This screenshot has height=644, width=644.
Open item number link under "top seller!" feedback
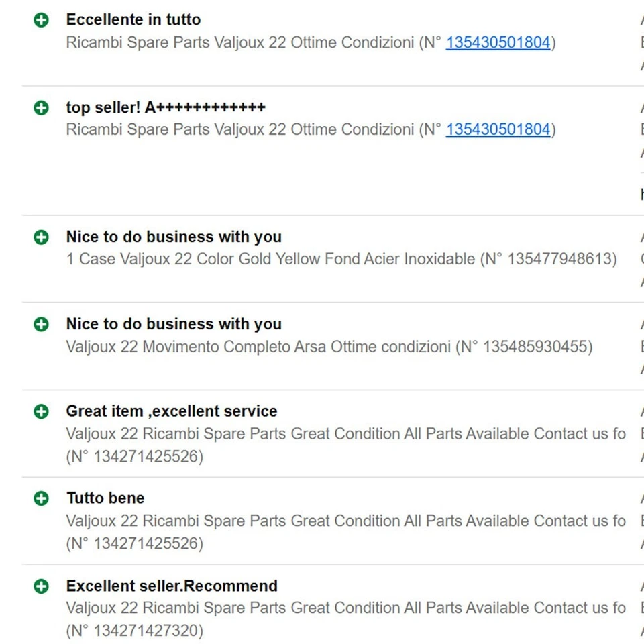pyautogui.click(x=498, y=129)
